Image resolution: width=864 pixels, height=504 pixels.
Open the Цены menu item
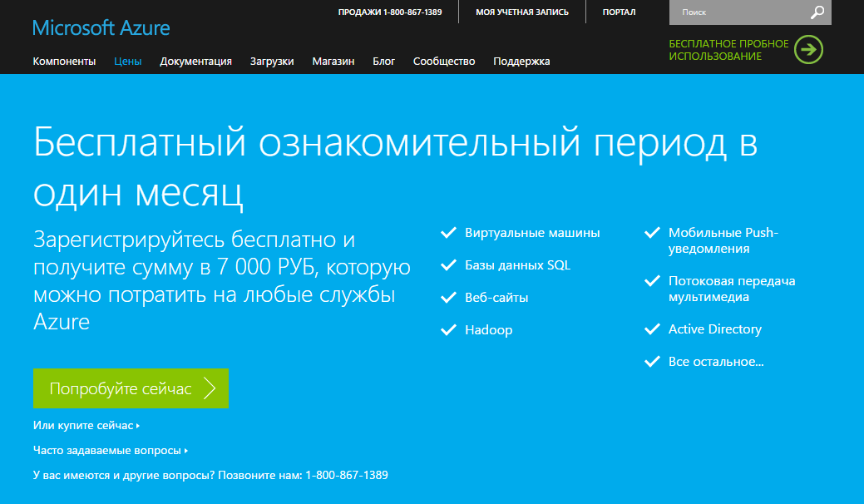click(x=128, y=62)
